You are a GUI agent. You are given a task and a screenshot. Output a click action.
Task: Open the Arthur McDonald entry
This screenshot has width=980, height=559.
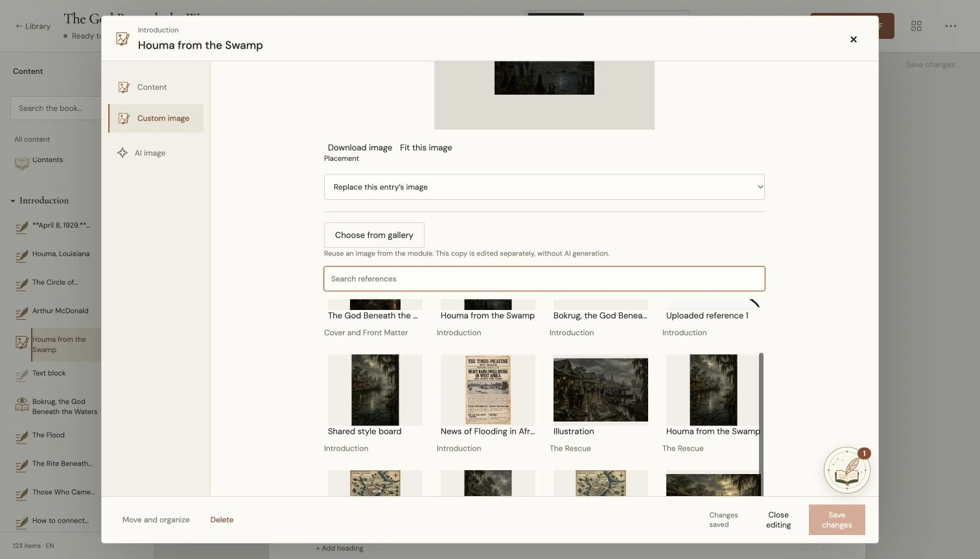pos(60,311)
